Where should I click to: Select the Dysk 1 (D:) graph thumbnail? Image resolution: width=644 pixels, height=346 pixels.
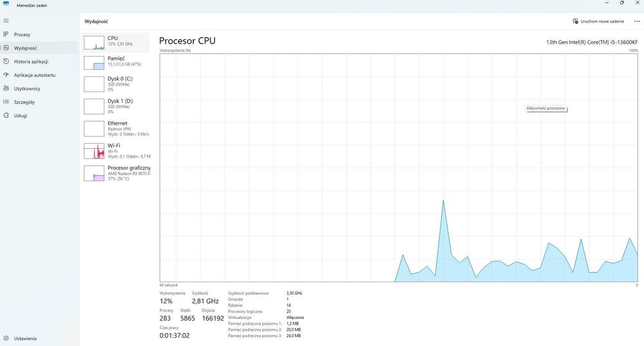tap(94, 106)
